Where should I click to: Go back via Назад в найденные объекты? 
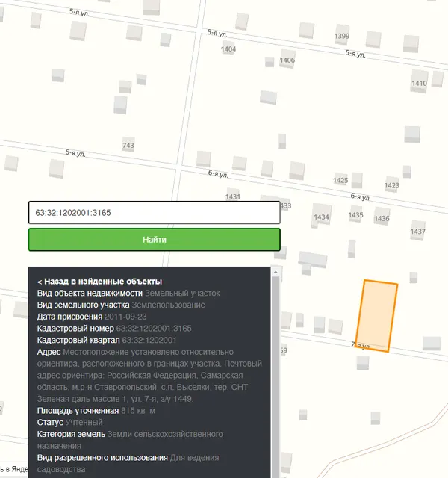pos(99,282)
